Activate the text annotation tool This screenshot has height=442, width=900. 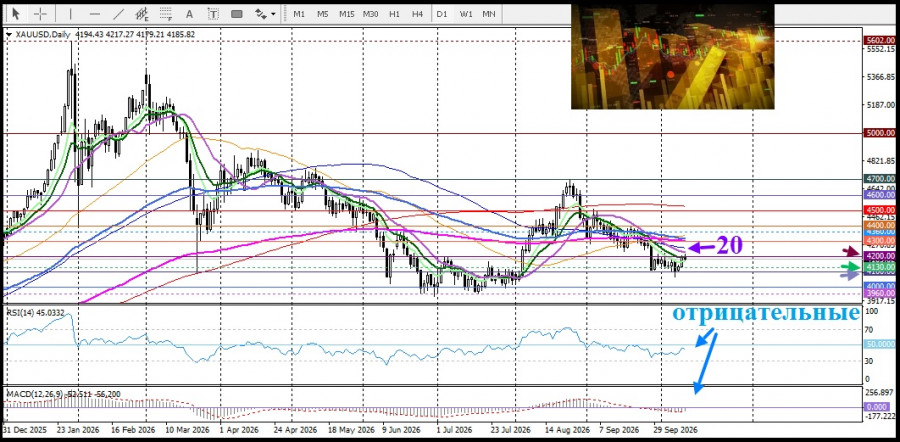tap(189, 14)
